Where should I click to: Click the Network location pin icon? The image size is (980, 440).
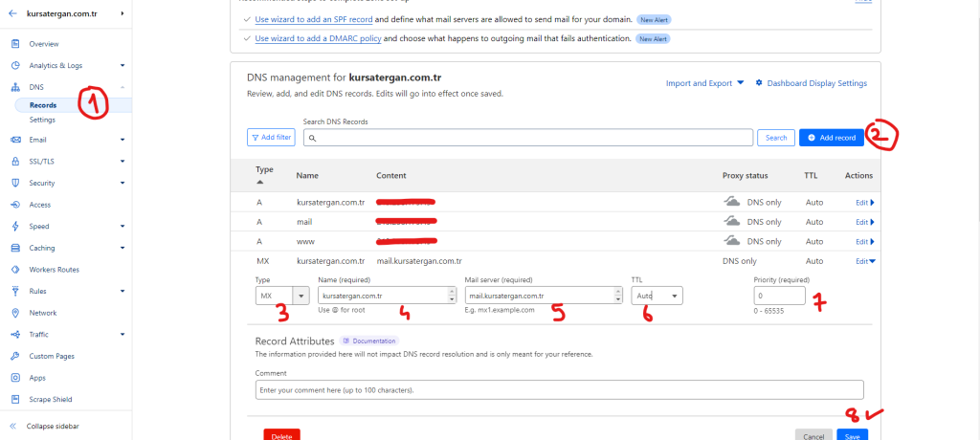point(15,313)
